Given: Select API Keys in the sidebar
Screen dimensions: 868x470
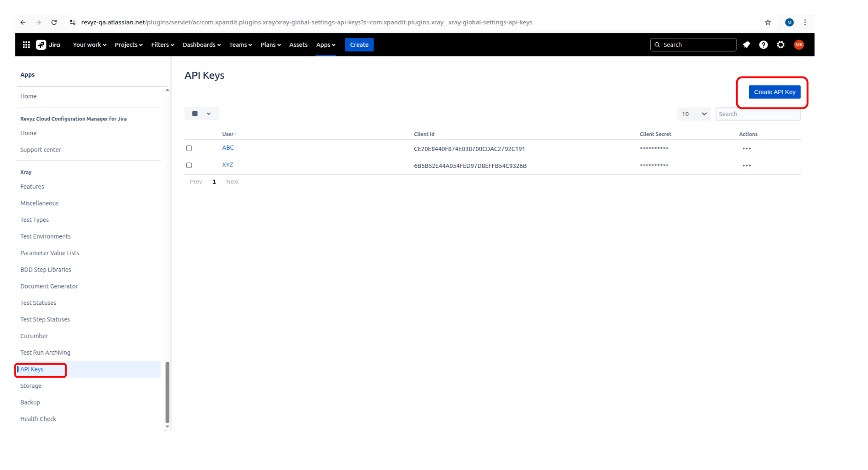Looking at the screenshot, I should coord(31,369).
